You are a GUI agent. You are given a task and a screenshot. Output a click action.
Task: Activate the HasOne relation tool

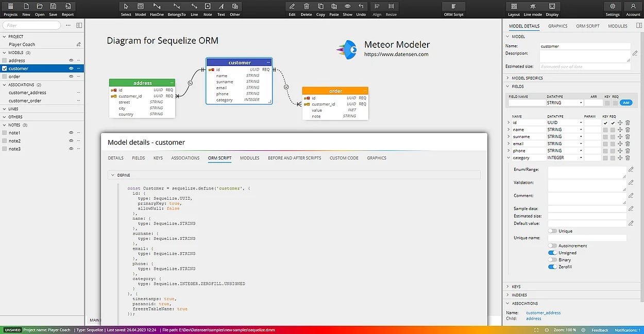(x=157, y=9)
